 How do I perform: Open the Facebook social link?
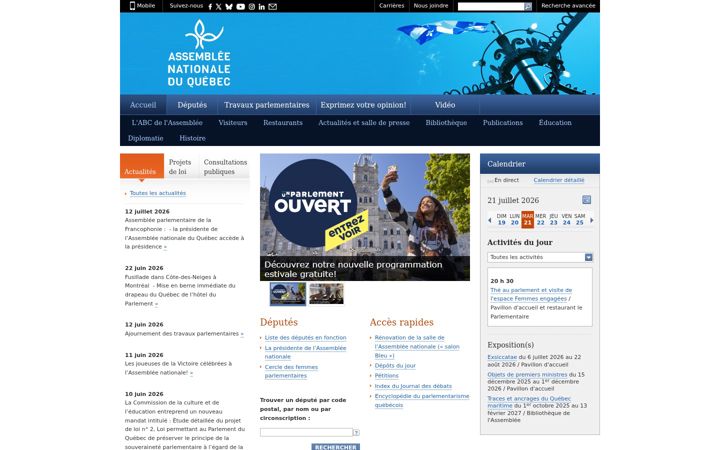point(210,7)
